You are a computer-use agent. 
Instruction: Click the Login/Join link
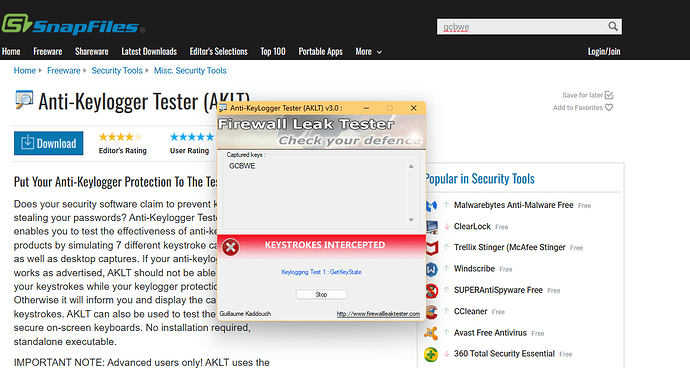(604, 52)
